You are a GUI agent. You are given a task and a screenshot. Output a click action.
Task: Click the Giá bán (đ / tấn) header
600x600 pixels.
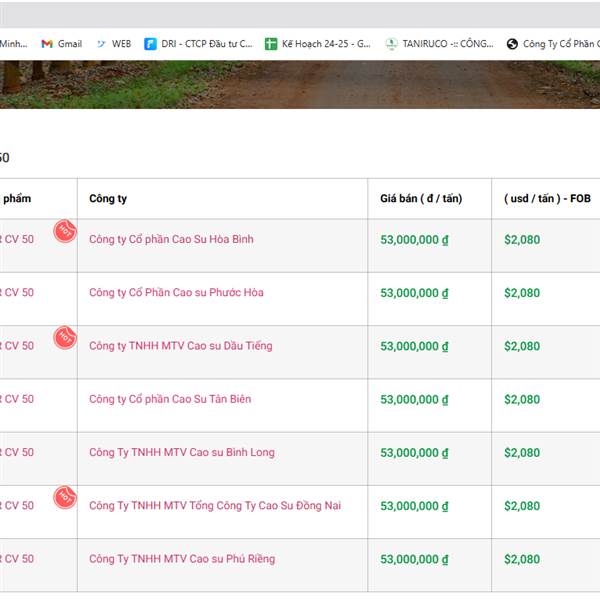click(x=421, y=199)
